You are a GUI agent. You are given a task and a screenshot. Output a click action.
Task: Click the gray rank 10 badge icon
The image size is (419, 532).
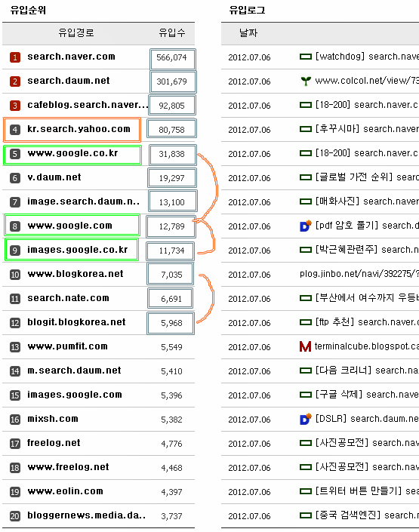coord(15,274)
